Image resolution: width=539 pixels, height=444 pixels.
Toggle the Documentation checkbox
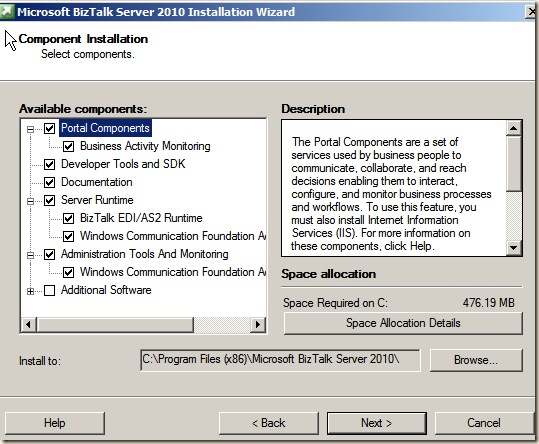[x=50, y=182]
